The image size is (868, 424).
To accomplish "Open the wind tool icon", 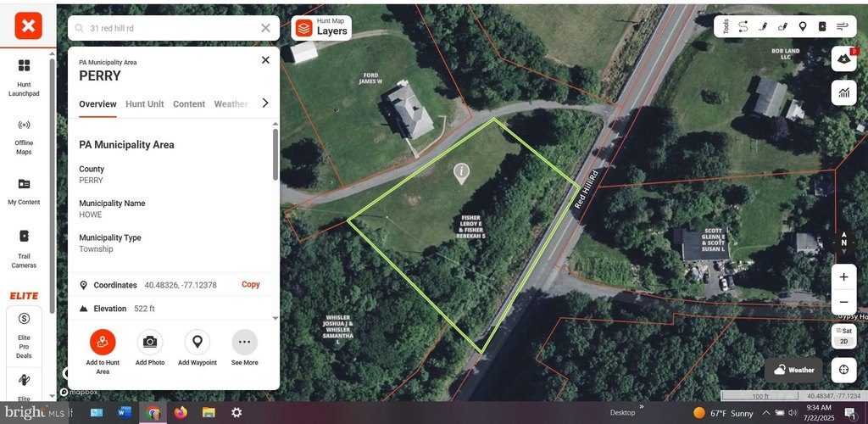I will point(842,26).
